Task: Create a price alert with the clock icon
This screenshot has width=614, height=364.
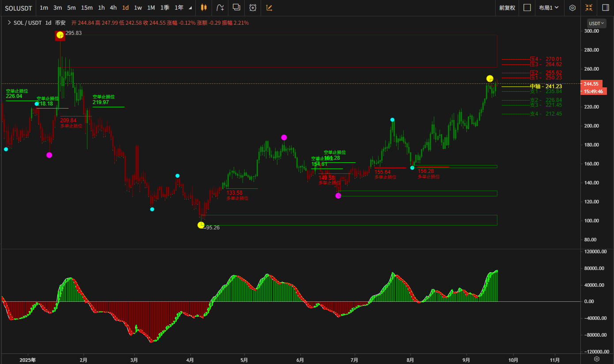Action: tap(253, 8)
